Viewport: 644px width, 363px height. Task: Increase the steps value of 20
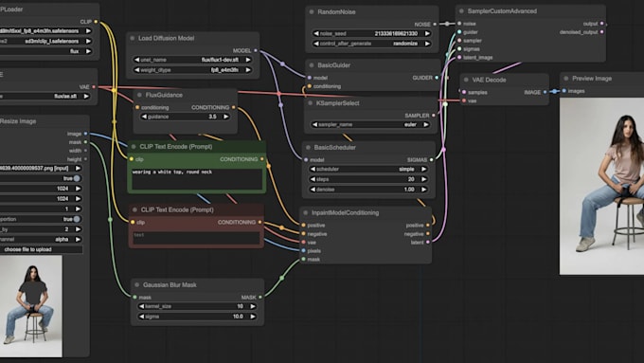424,179
